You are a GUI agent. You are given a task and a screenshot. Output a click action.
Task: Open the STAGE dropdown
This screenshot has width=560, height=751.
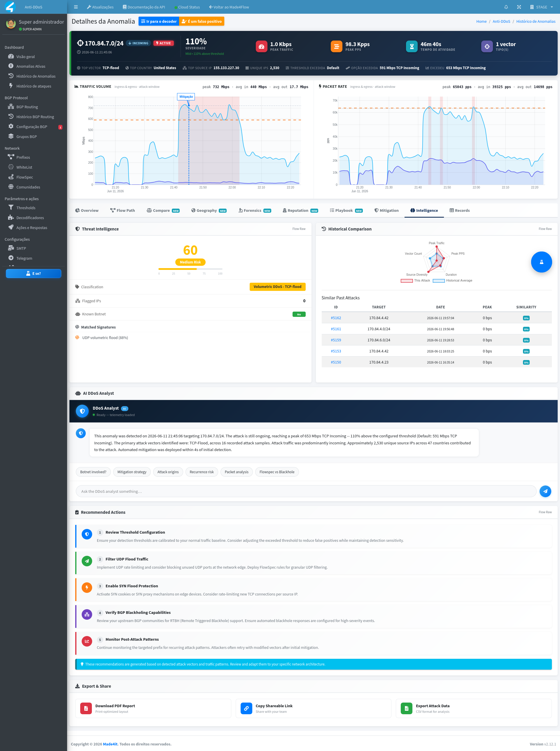pos(542,7)
